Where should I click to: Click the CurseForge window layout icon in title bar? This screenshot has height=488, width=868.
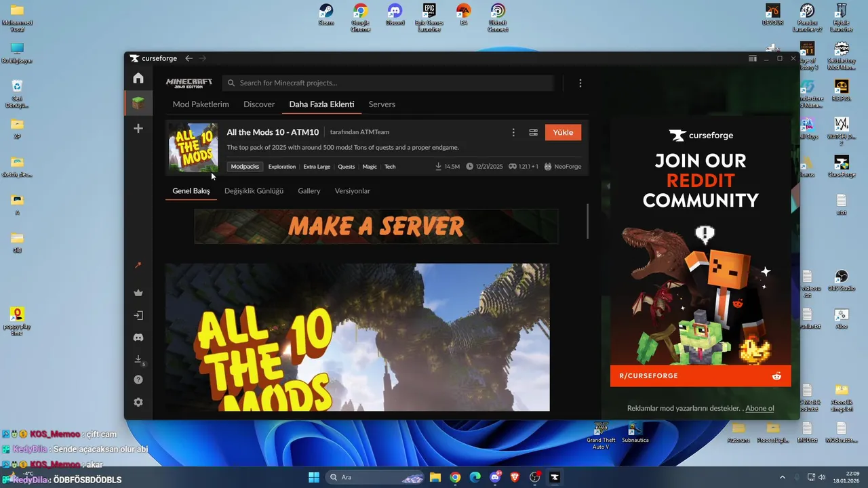[753, 58]
